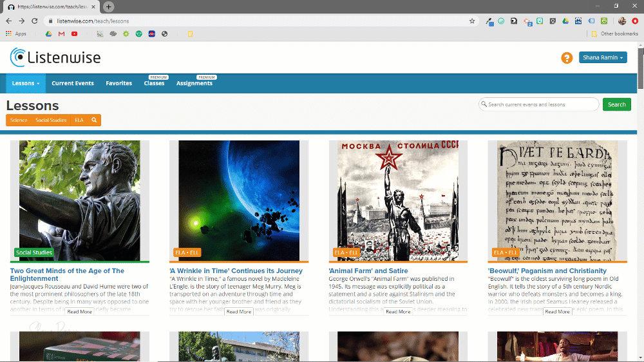Click the magnifier icon in orange filter bar

point(94,120)
